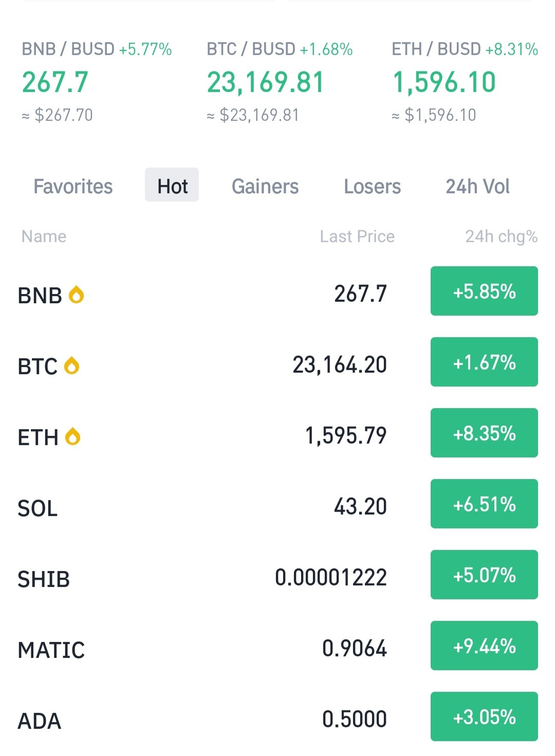Toggle the BNB +5.85% change badge
The image size is (555, 756).
tap(484, 291)
